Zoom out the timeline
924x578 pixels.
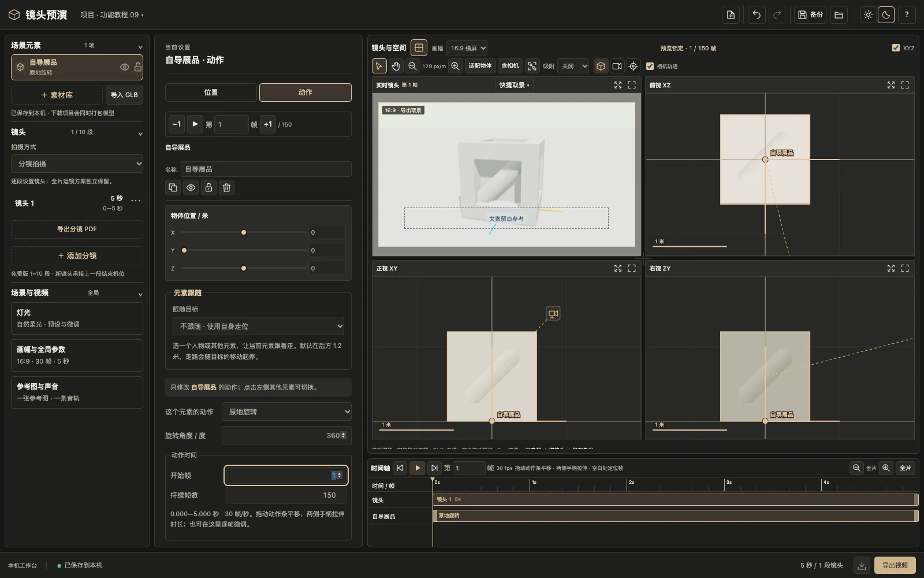[856, 468]
